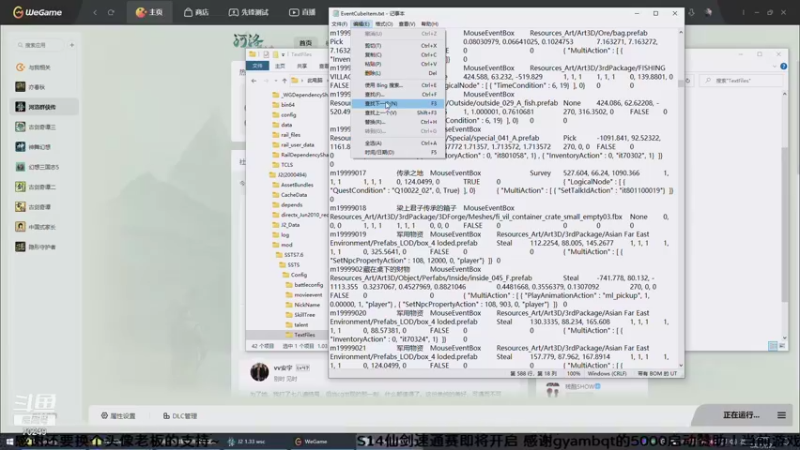Open Notepad 格式 menu
The width and height of the screenshot is (800, 450).
pos(384,24)
